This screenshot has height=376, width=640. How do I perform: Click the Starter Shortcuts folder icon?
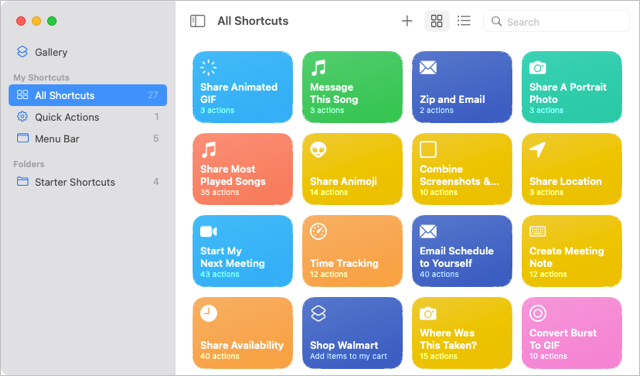tap(22, 181)
